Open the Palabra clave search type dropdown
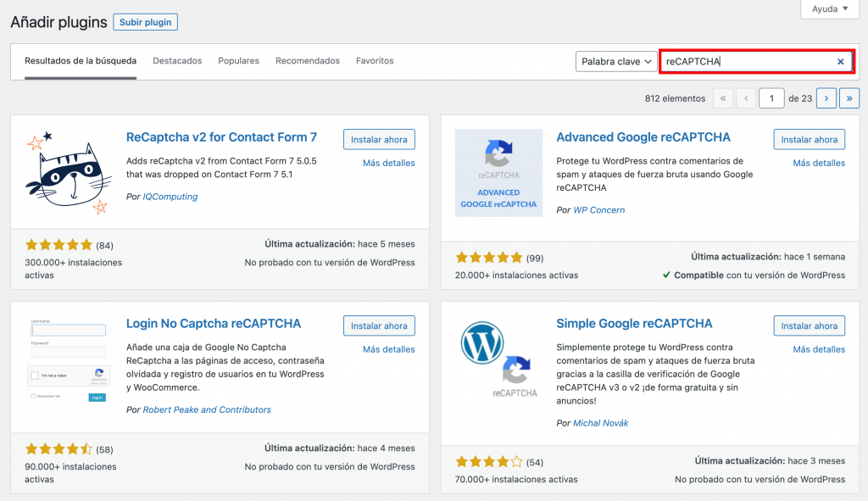Image resolution: width=868 pixels, height=501 pixels. click(x=616, y=62)
